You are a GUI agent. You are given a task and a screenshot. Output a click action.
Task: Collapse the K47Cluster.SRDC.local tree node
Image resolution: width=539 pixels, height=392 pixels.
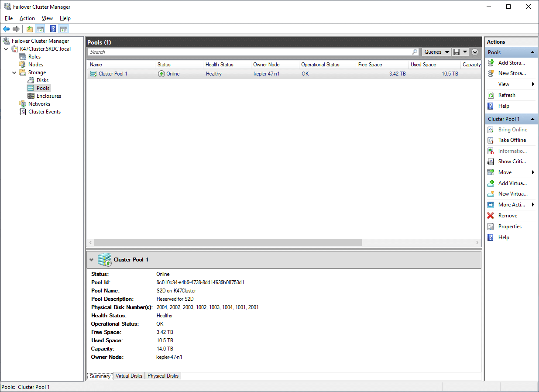6,49
